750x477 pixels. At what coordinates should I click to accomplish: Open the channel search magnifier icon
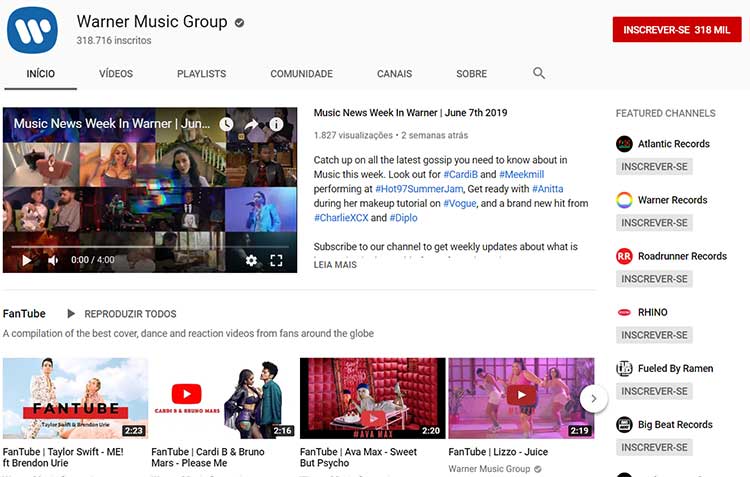click(539, 73)
